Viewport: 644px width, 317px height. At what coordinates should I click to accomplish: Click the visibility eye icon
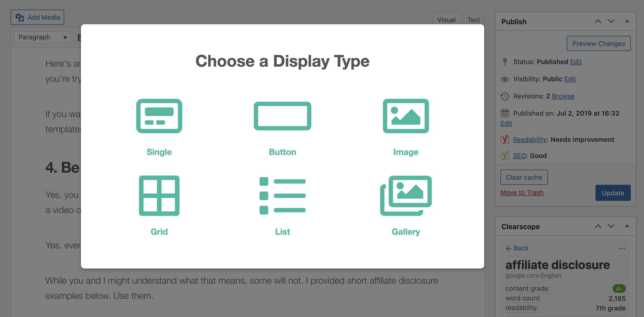(x=505, y=80)
